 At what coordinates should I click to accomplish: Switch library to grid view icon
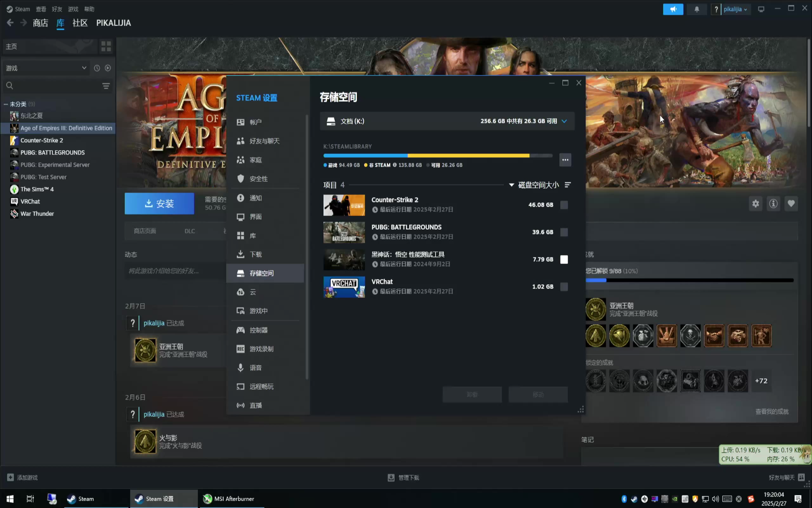[x=106, y=46]
